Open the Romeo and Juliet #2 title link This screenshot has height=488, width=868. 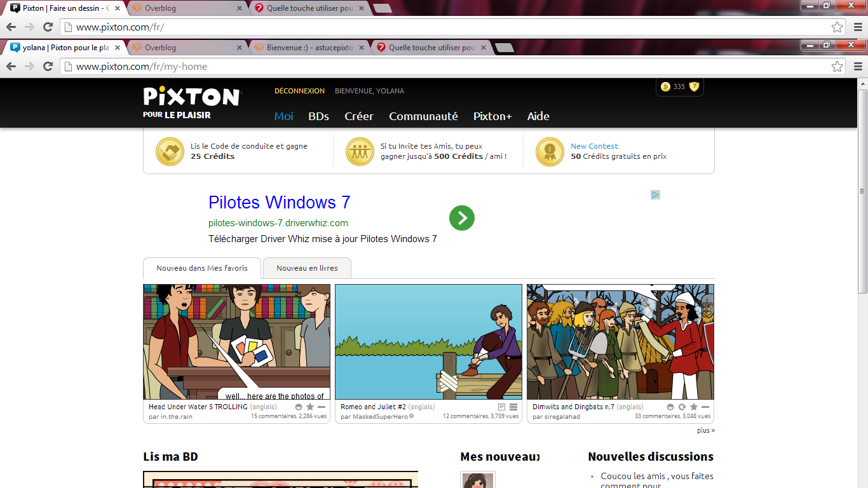coord(373,407)
